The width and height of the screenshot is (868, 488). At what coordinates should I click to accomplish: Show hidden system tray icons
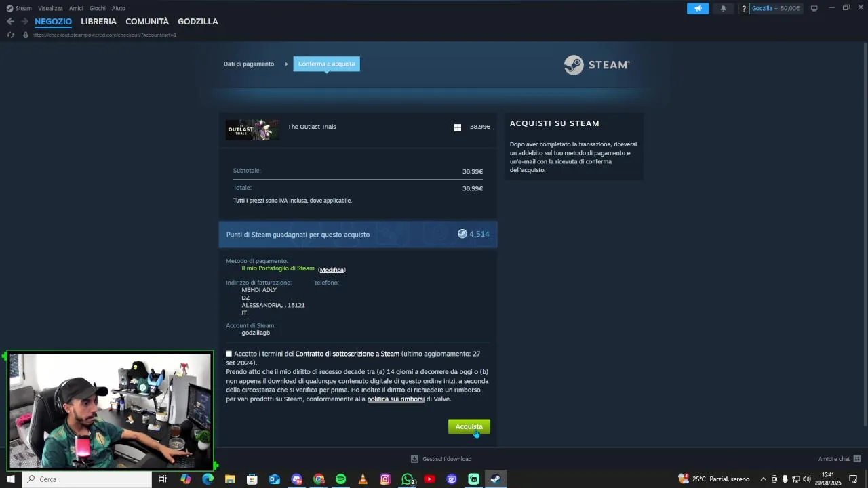tap(764, 479)
